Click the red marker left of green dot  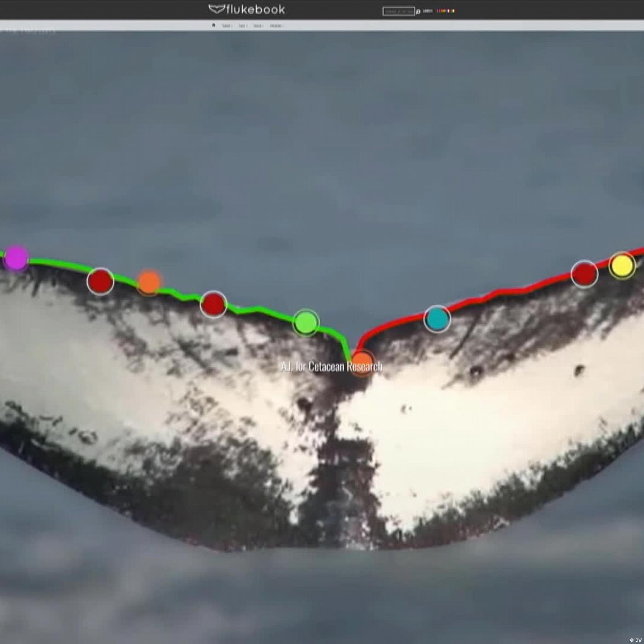[213, 304]
